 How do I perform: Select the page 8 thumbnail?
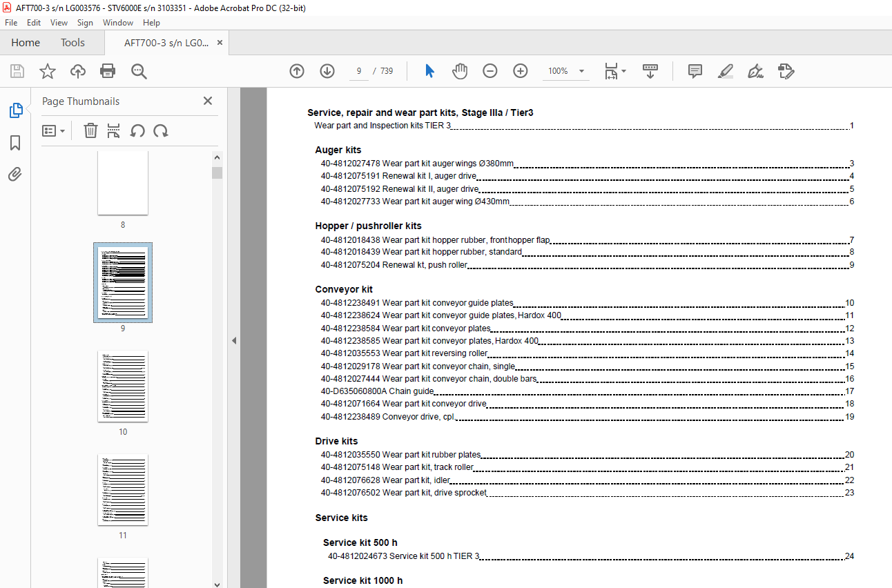[123, 183]
